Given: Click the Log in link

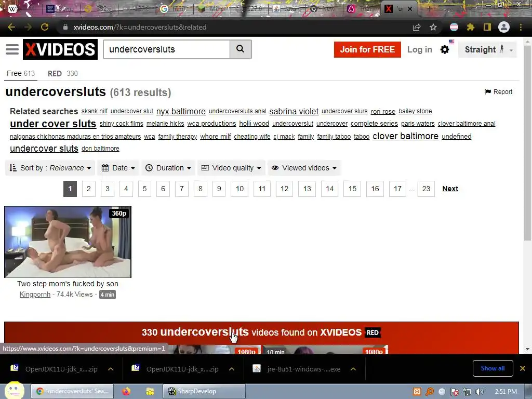Looking at the screenshot, I should point(420,49).
